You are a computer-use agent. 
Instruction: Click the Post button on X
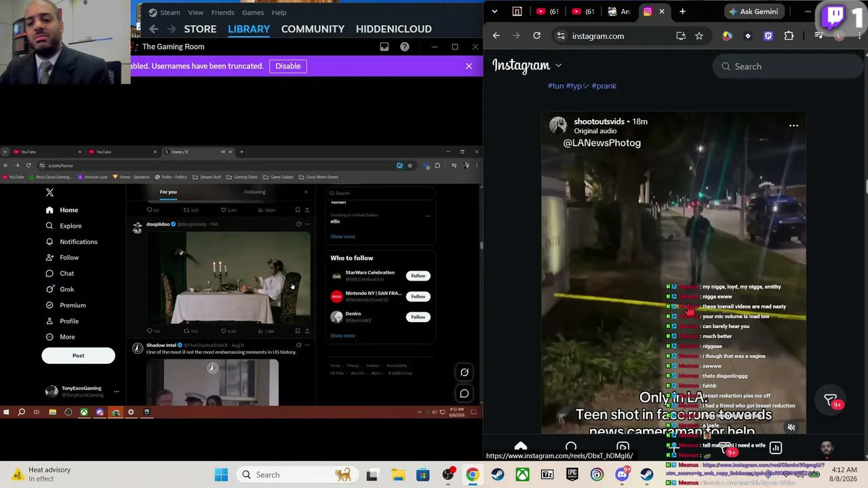click(78, 356)
